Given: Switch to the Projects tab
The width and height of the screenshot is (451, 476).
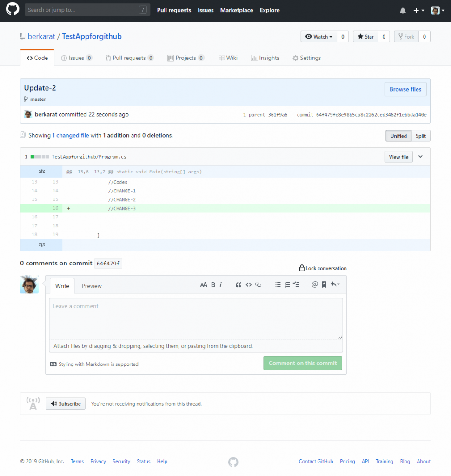Looking at the screenshot, I should click(x=186, y=58).
